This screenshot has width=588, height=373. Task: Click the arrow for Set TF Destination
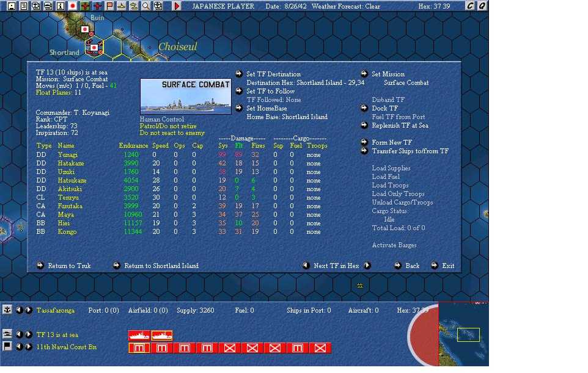(239, 74)
